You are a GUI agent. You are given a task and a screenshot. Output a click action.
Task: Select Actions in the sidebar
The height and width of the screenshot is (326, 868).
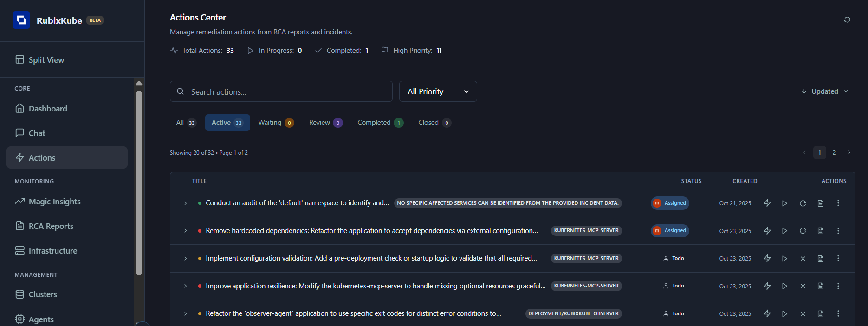(x=67, y=157)
